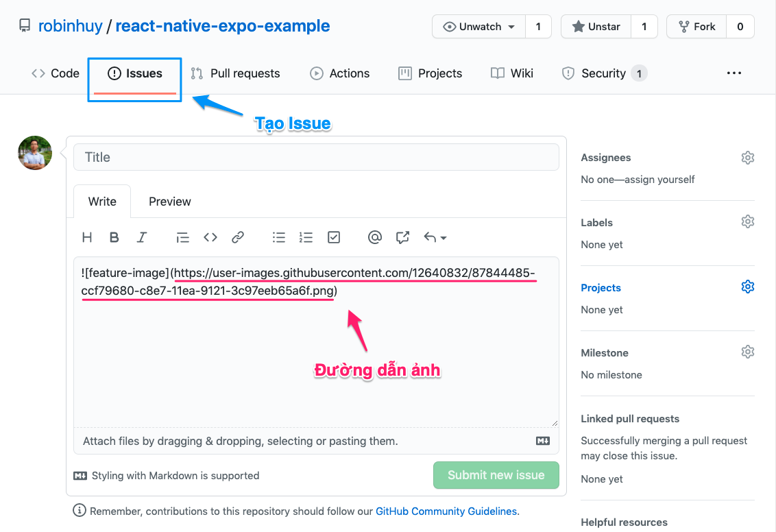Open the Wiki tab
Image resolution: width=776 pixels, height=532 pixels.
click(x=511, y=73)
